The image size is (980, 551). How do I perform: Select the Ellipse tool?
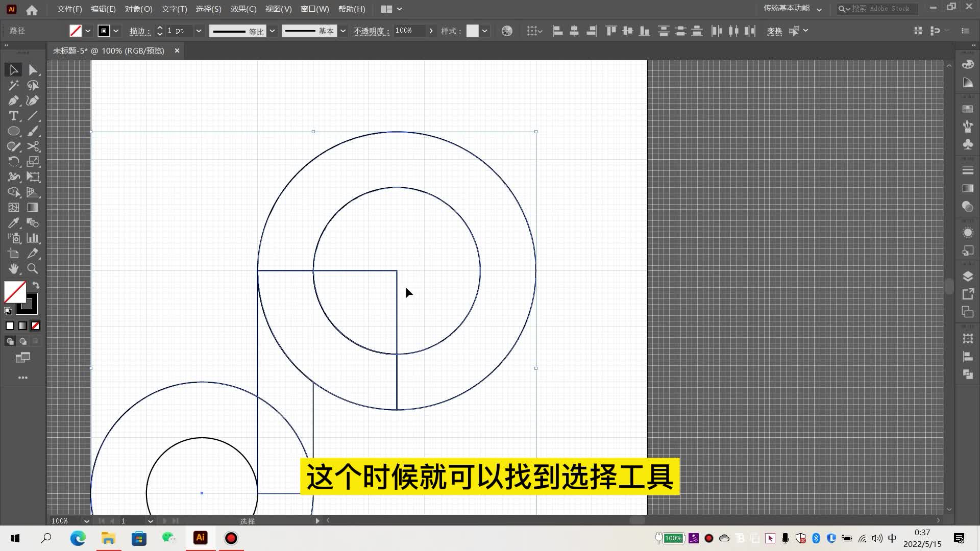coord(14,131)
